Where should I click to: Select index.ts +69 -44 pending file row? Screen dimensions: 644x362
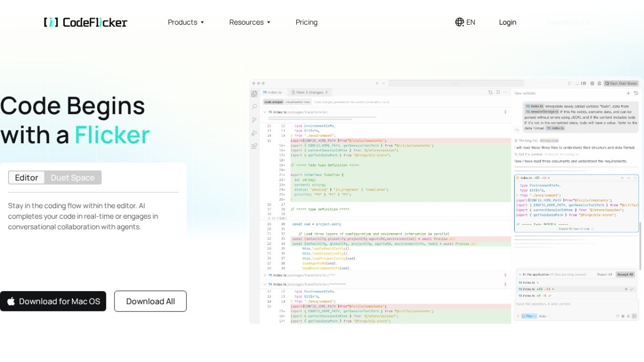tap(576, 289)
